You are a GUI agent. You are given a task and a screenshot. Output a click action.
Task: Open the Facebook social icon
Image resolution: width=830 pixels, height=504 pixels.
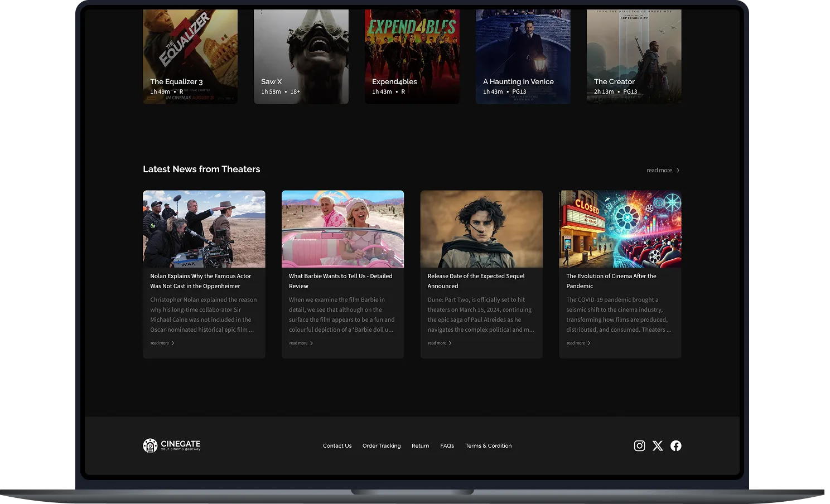click(x=675, y=445)
